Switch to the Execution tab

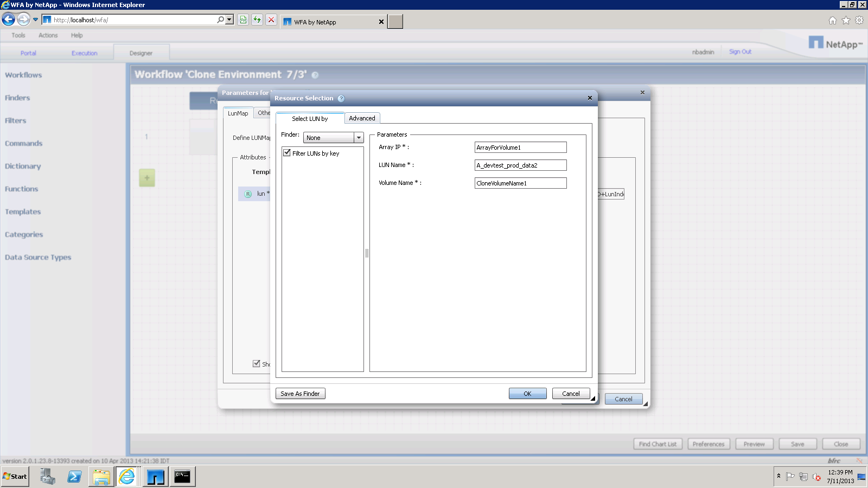[x=85, y=53]
